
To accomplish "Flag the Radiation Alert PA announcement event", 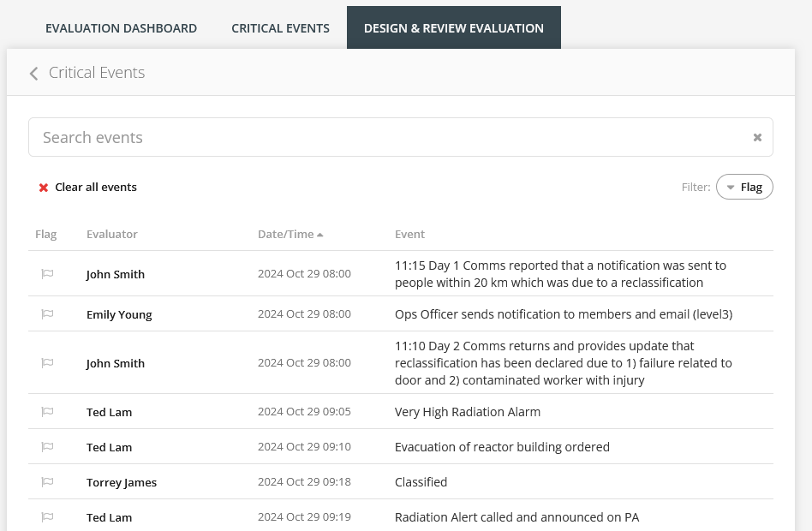I will point(47,516).
